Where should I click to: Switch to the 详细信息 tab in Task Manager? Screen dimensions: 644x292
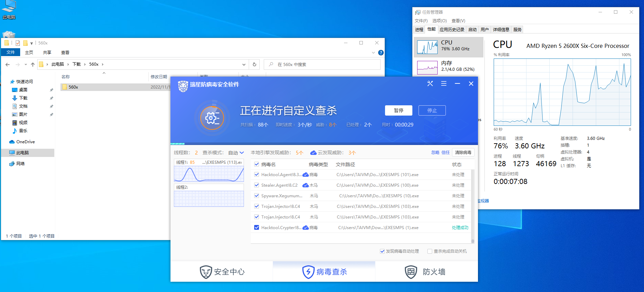pyautogui.click(x=501, y=30)
